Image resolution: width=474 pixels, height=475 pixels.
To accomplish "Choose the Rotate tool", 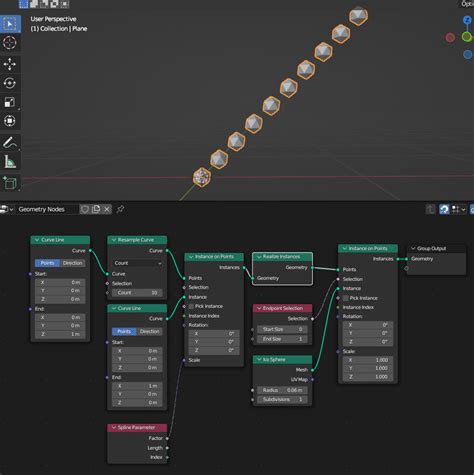I will tap(10, 83).
